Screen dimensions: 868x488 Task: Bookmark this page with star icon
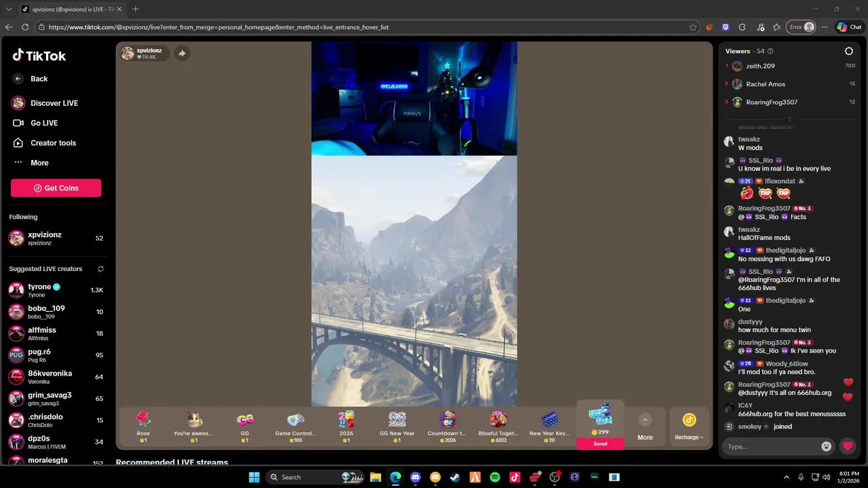692,27
